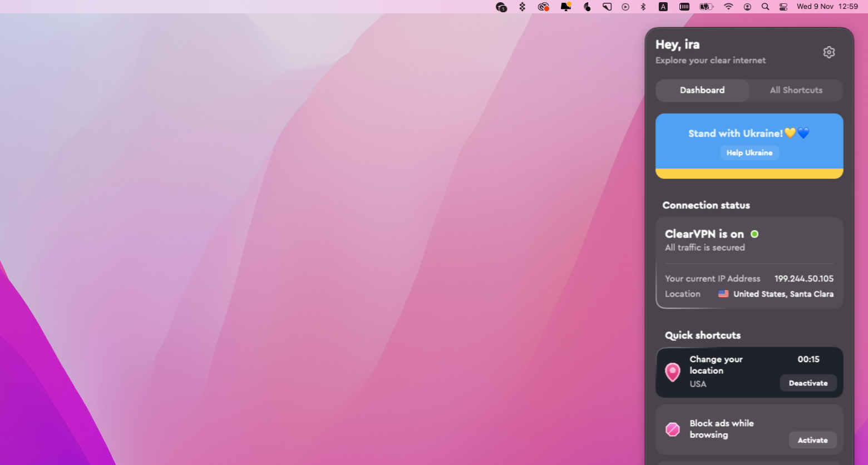Click the Quick shortcuts heading
Screen dimensions: 868x465
pos(703,335)
